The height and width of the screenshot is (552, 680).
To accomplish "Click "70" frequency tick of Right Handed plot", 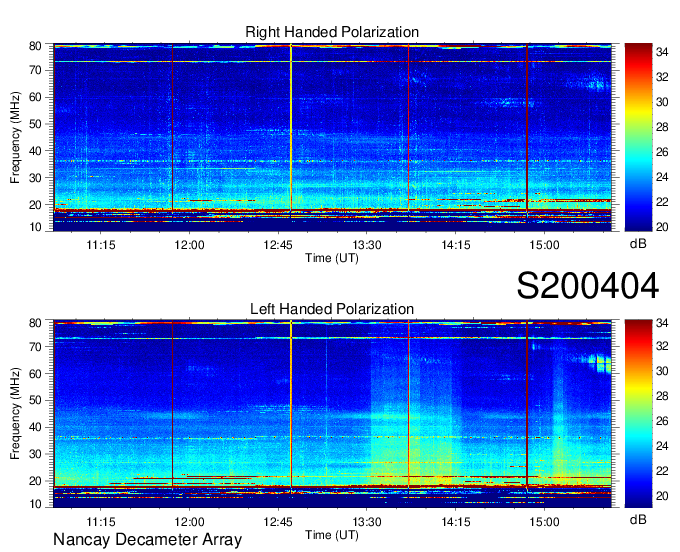I will (x=35, y=70).
